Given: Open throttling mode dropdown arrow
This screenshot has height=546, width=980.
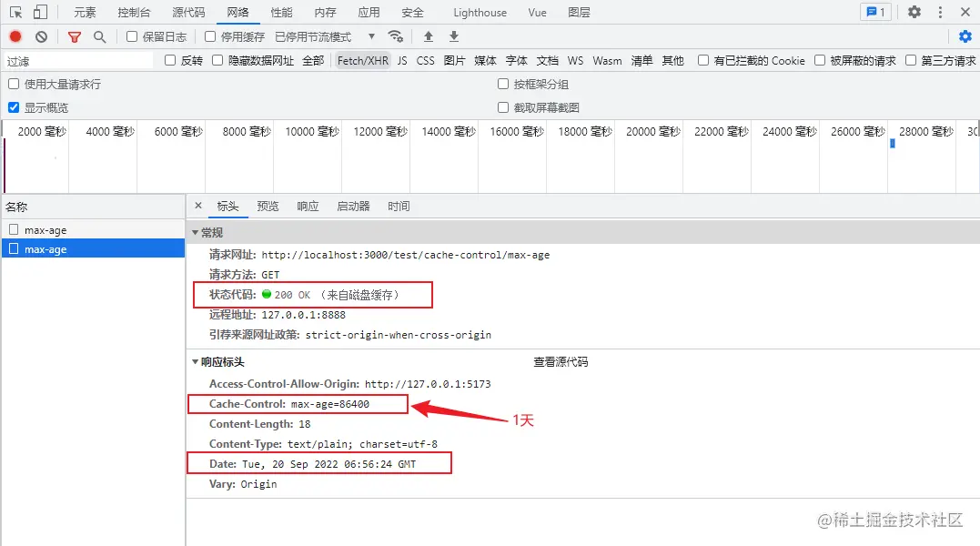Looking at the screenshot, I should pyautogui.click(x=372, y=37).
